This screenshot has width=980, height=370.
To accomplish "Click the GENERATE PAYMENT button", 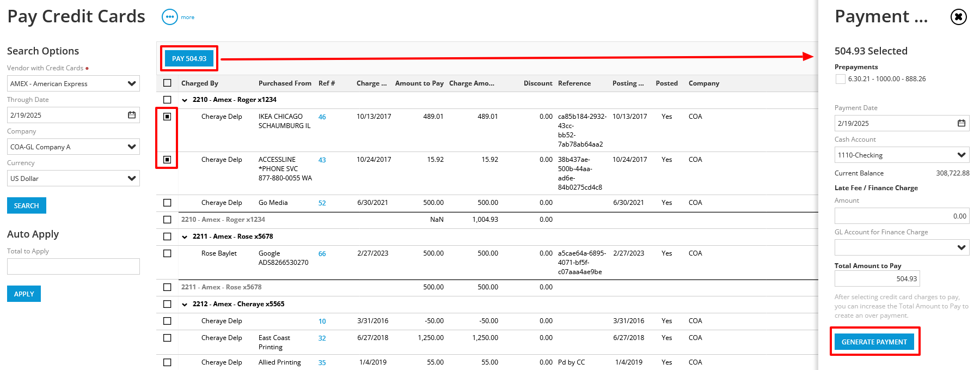I will pyautogui.click(x=874, y=342).
